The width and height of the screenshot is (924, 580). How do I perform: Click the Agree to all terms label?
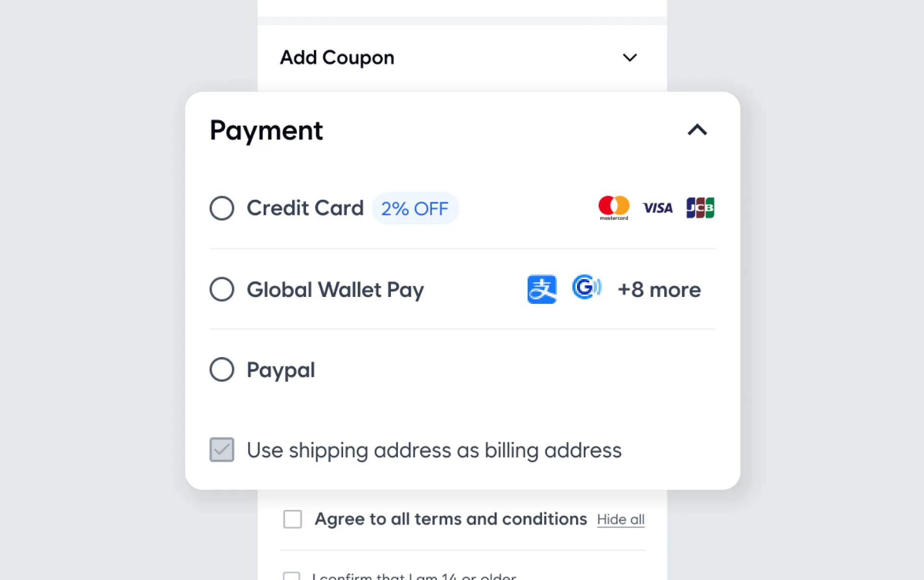point(450,519)
